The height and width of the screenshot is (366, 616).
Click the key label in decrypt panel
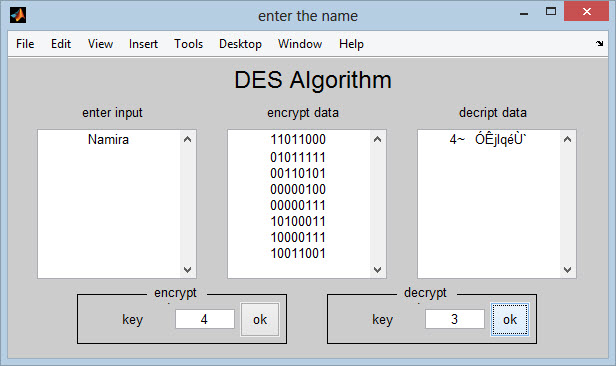pos(383,320)
